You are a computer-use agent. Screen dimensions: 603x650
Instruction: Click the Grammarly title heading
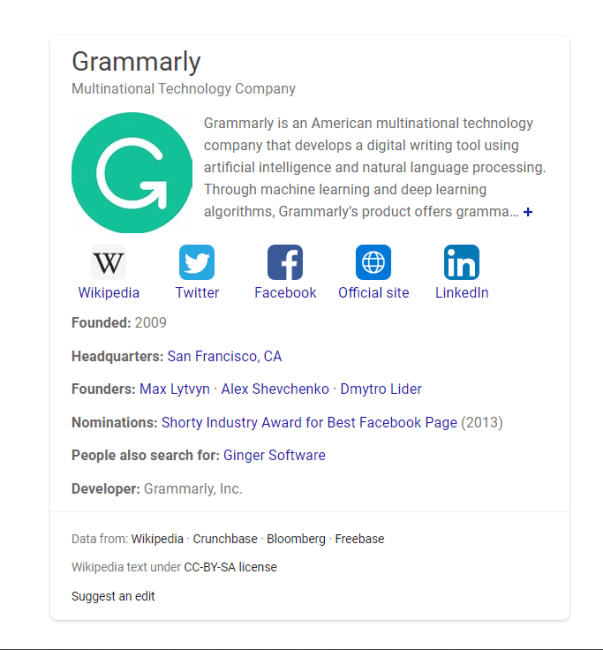[136, 61]
